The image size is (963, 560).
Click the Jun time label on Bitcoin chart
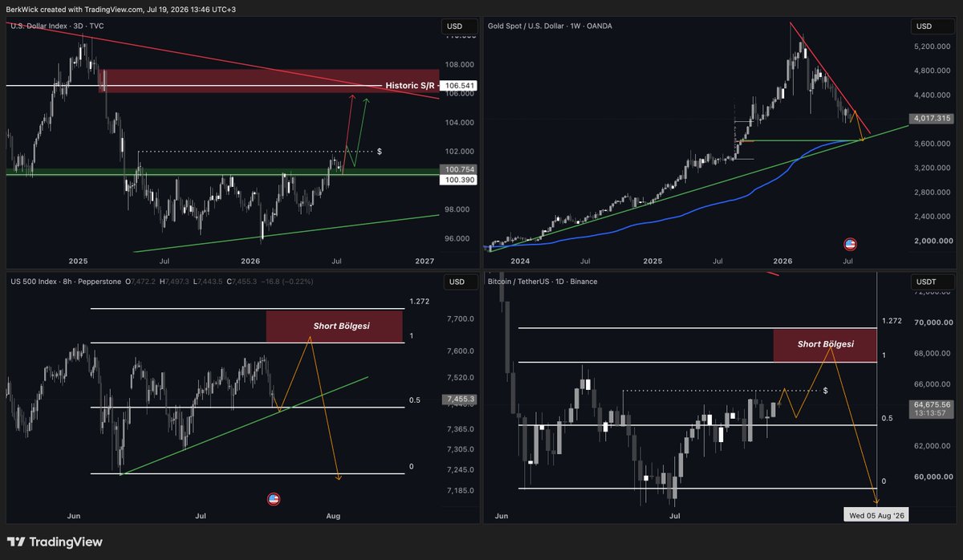(502, 516)
